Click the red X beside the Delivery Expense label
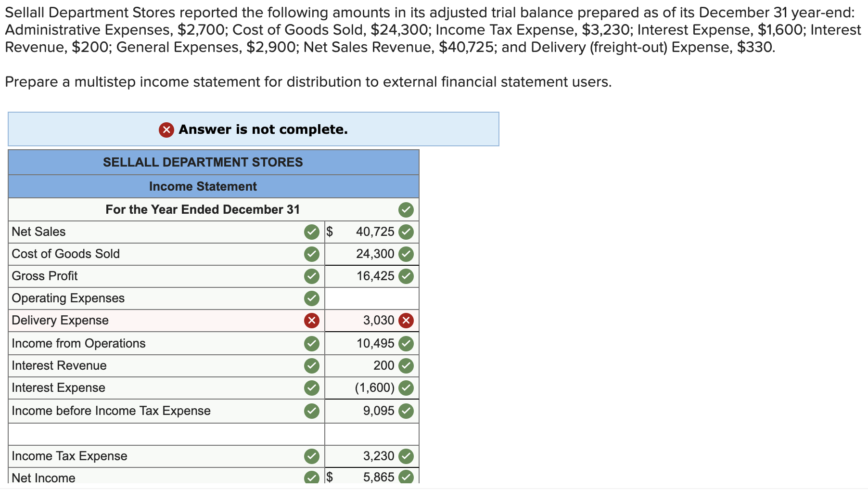The image size is (868, 491). (x=312, y=321)
